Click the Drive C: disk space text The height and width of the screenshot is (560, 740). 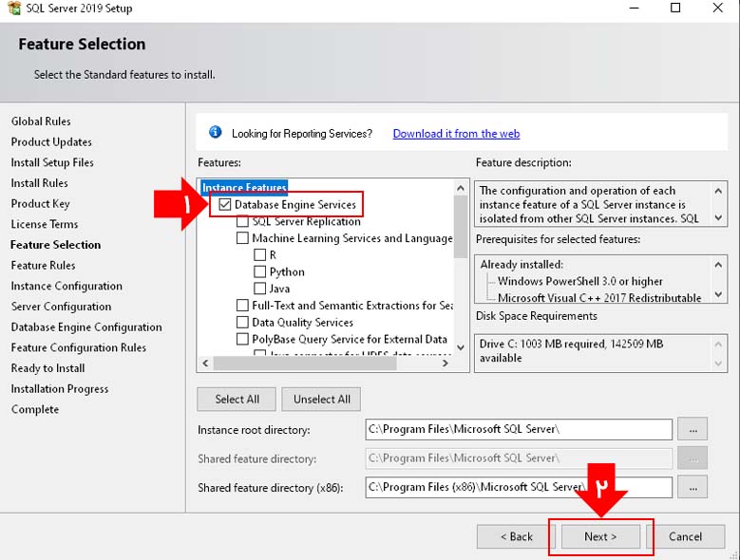tap(571, 350)
